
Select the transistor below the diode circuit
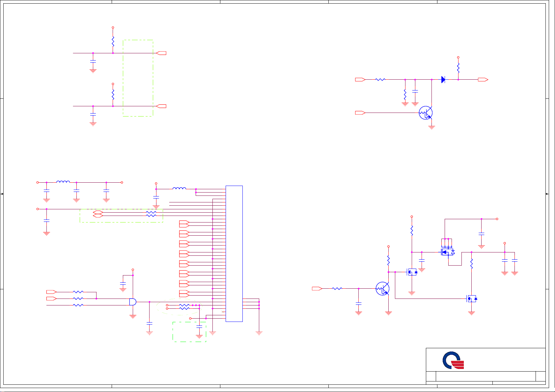coord(426,113)
